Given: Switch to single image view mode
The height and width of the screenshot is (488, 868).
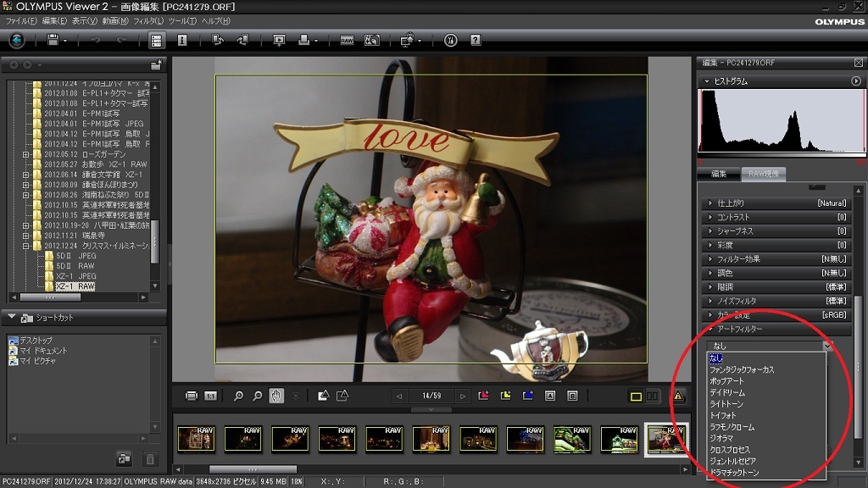Looking at the screenshot, I should pyautogui.click(x=636, y=396).
